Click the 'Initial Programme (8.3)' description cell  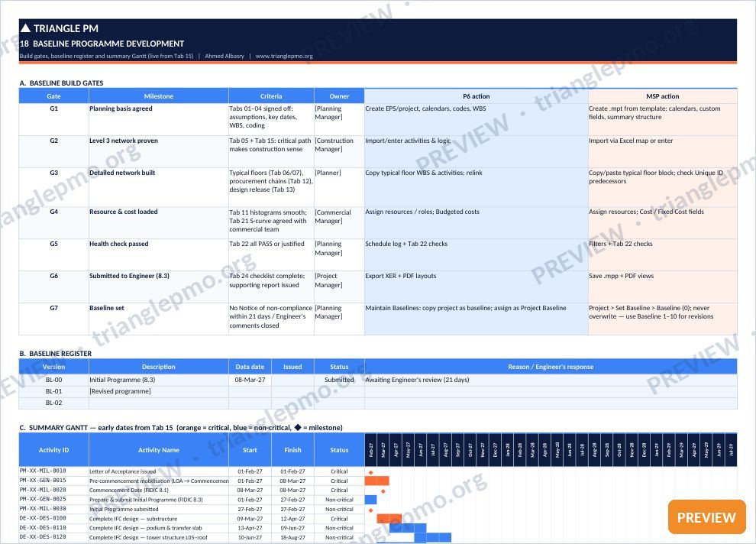tap(159, 380)
